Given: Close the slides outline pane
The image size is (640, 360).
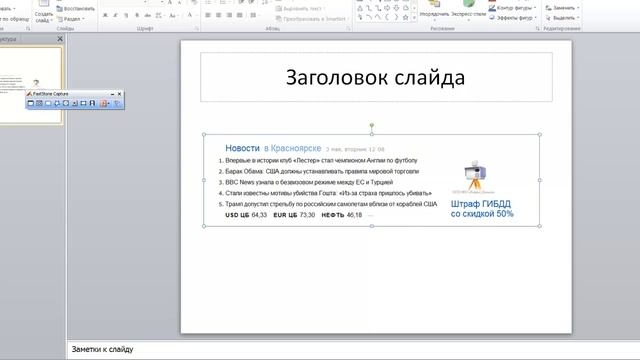Looking at the screenshot, I should [x=60, y=39].
